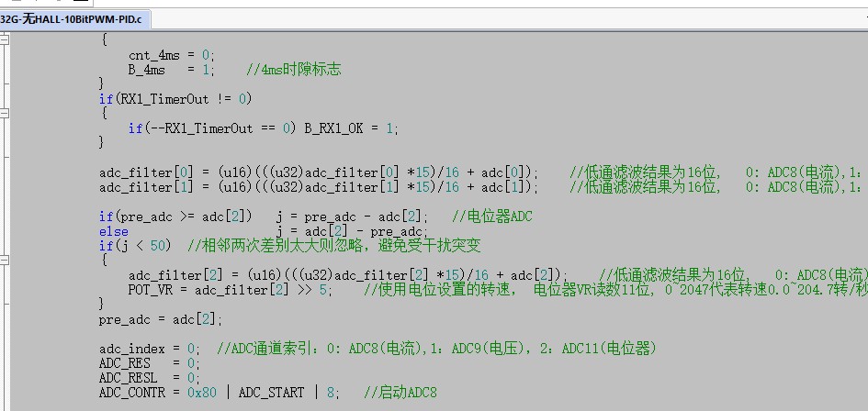This screenshot has width=868, height=411.
Task: Click the 'adc_filter[1] =' assignment line
Action: [320, 187]
